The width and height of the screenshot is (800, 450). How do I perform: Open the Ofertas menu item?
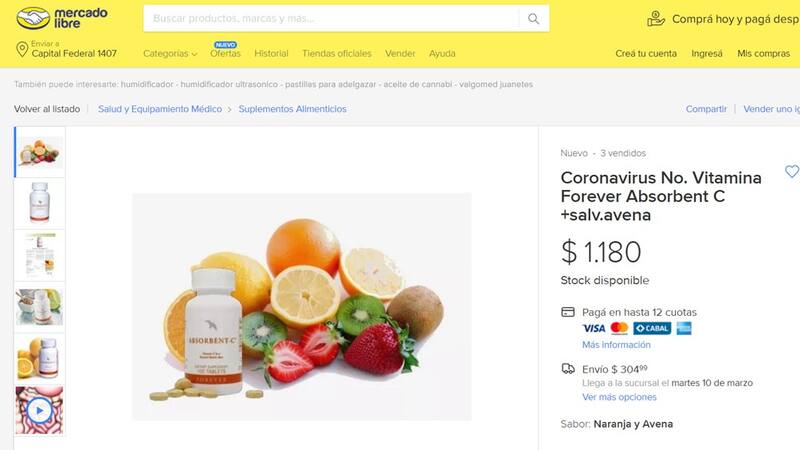click(226, 54)
